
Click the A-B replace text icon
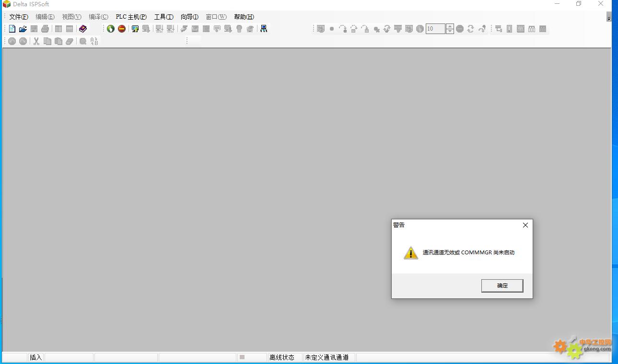pyautogui.click(x=94, y=41)
